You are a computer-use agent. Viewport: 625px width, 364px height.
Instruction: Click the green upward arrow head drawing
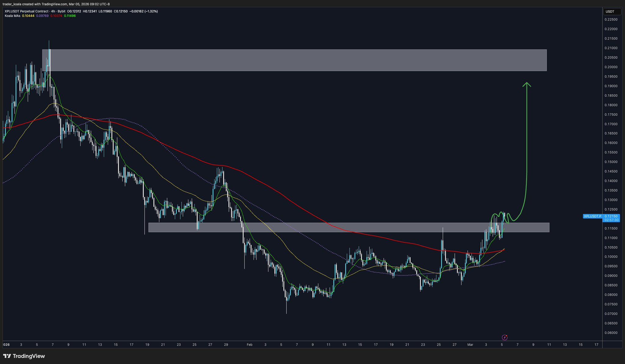(x=526, y=85)
